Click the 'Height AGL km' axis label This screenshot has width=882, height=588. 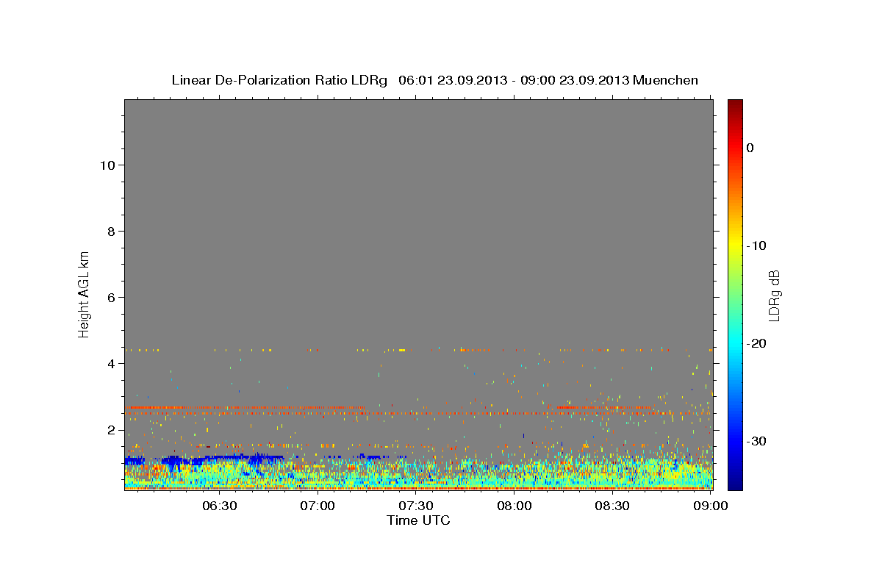tap(84, 294)
